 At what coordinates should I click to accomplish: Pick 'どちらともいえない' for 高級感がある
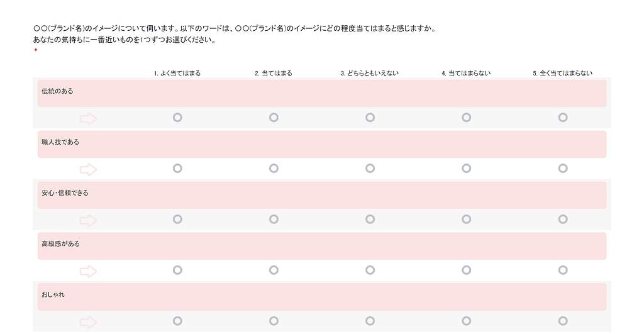click(x=370, y=270)
